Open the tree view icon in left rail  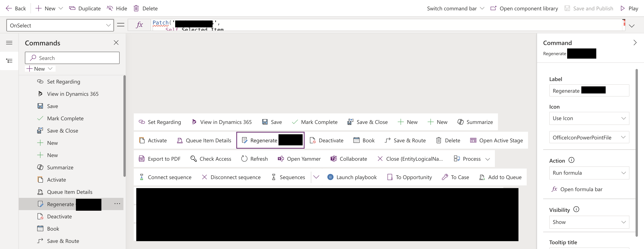[x=9, y=61]
